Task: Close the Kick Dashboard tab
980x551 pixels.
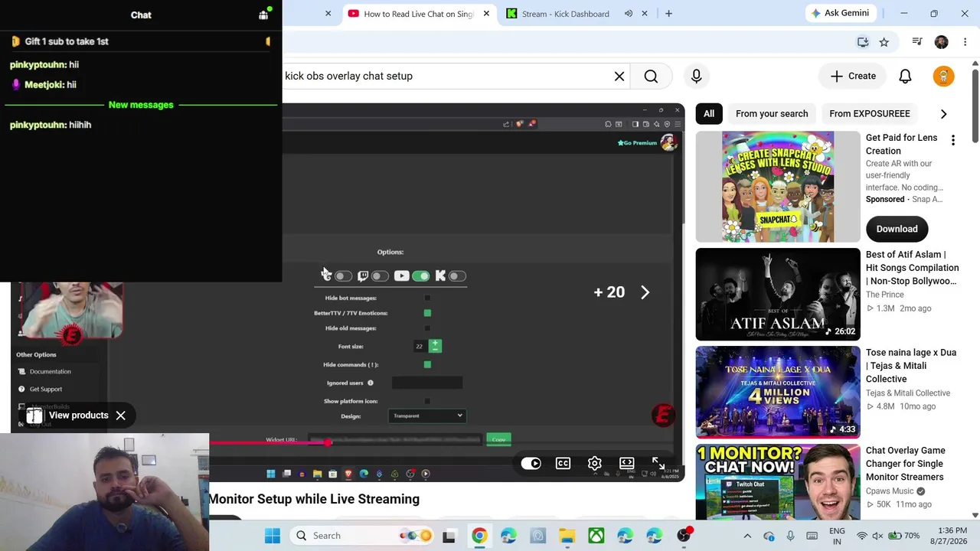Action: [x=645, y=14]
